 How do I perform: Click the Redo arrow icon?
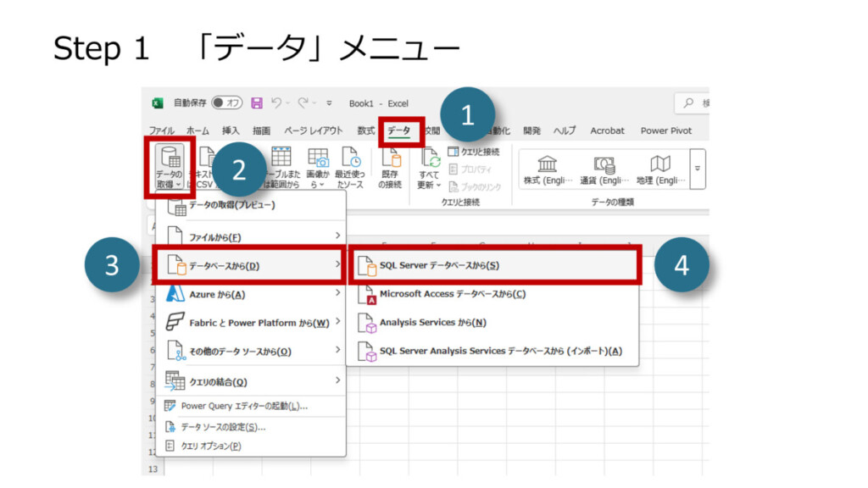(303, 103)
